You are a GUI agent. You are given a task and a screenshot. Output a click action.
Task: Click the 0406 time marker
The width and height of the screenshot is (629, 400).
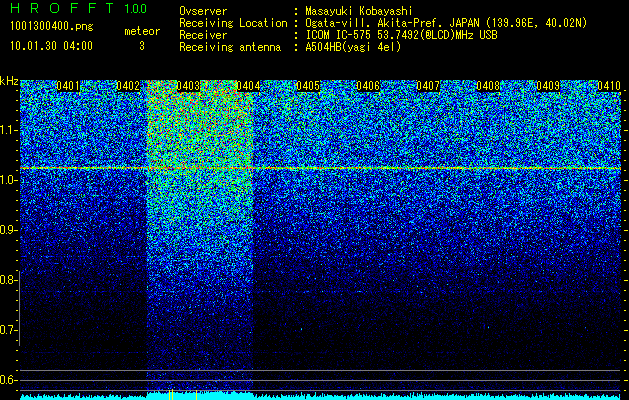(368, 86)
